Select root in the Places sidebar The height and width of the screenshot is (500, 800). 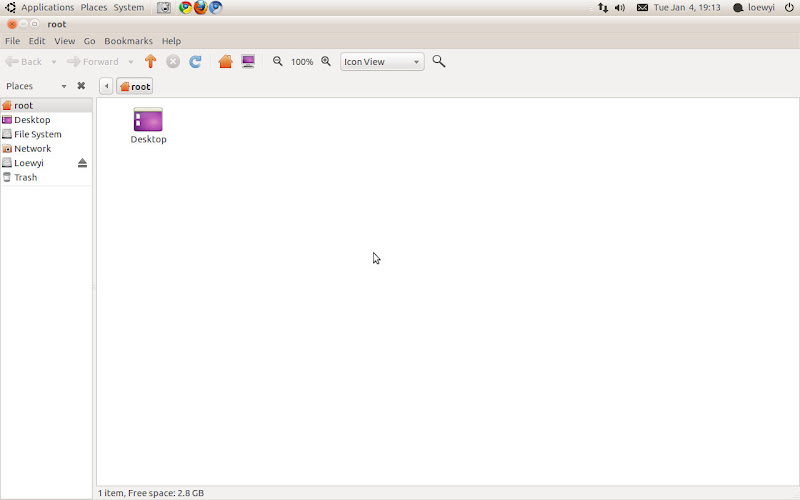pyautogui.click(x=46, y=105)
